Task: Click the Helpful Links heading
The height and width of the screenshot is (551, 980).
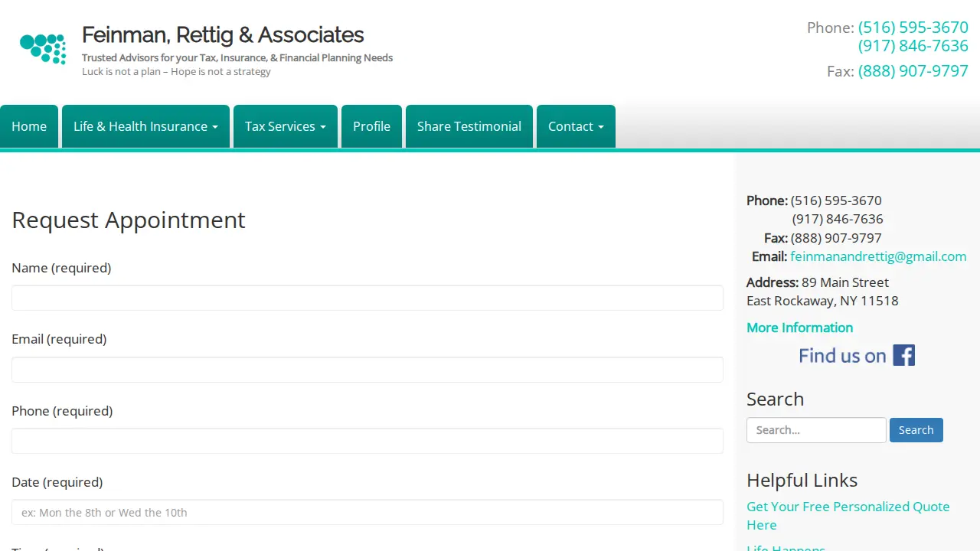Action: pos(802,480)
